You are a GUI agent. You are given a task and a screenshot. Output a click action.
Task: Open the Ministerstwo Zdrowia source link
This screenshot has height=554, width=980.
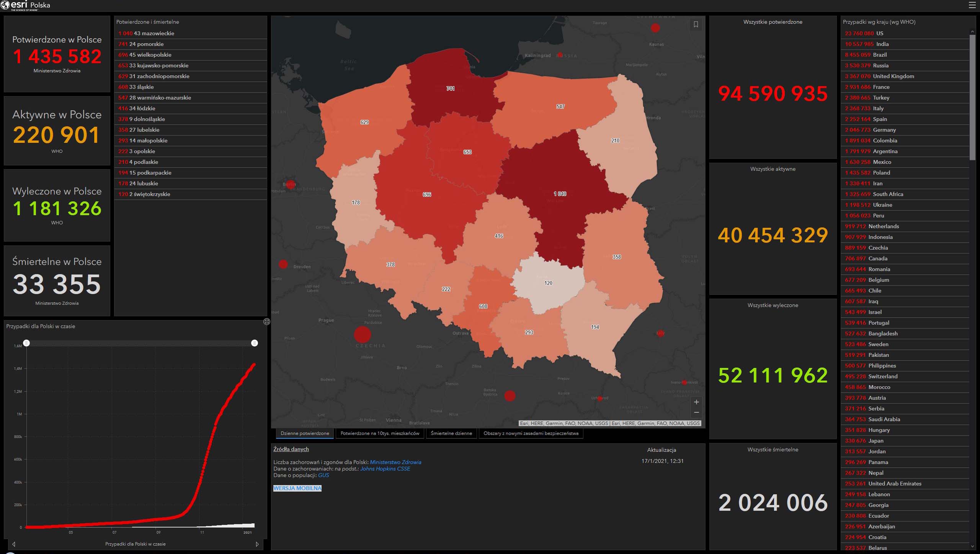click(x=395, y=462)
